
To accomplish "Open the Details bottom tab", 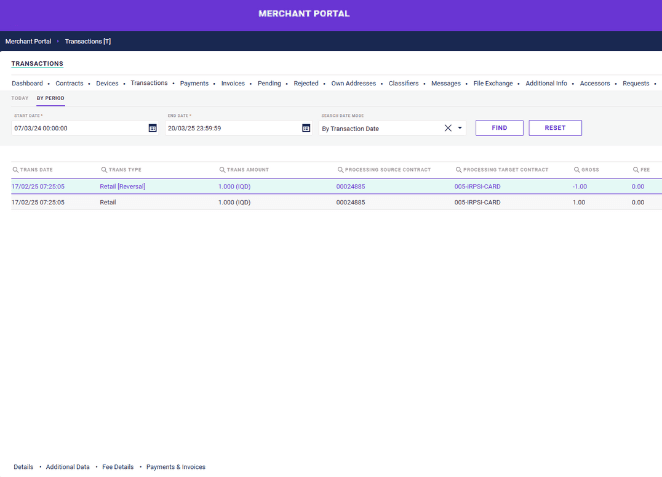I will pyautogui.click(x=23, y=467).
